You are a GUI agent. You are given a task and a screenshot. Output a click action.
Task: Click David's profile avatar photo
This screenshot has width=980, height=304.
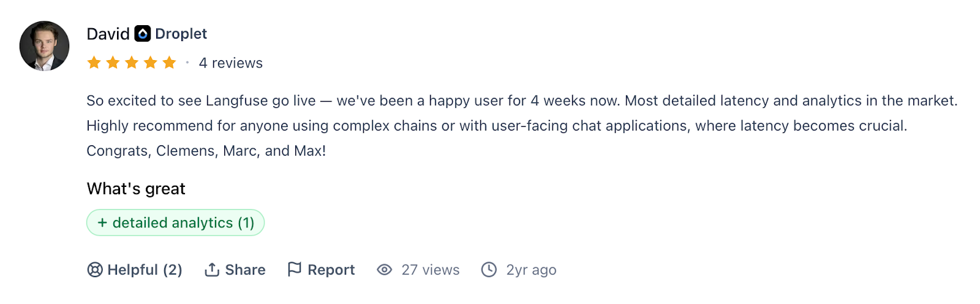click(x=44, y=46)
